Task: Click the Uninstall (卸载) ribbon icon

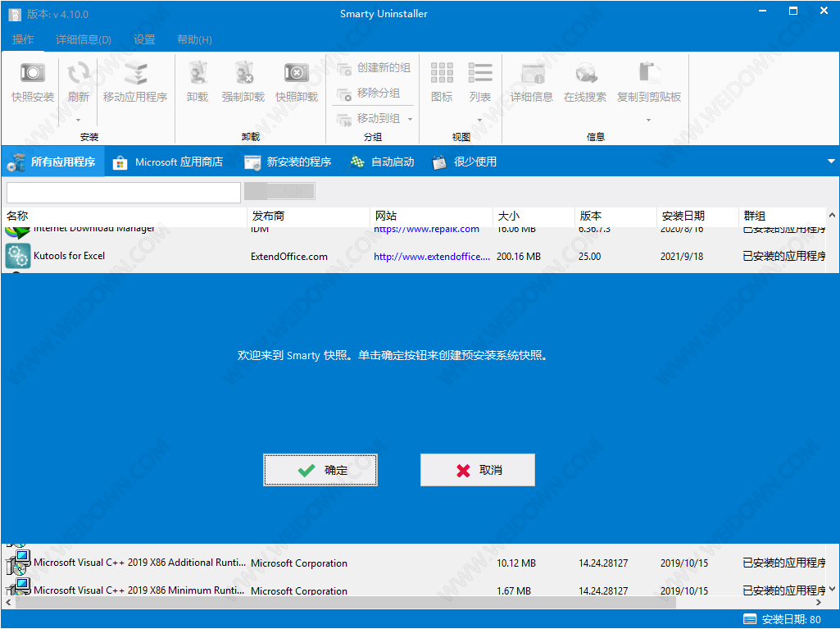Action: (x=198, y=74)
